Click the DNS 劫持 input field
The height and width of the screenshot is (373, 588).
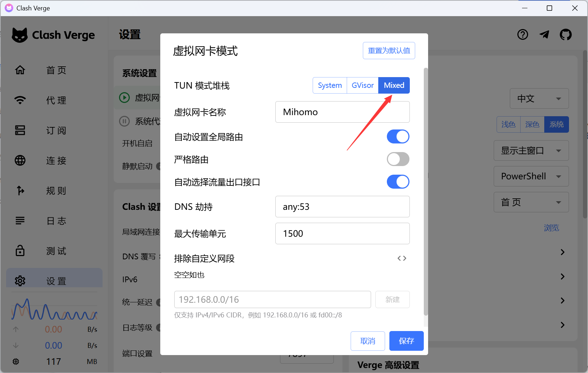[342, 207]
